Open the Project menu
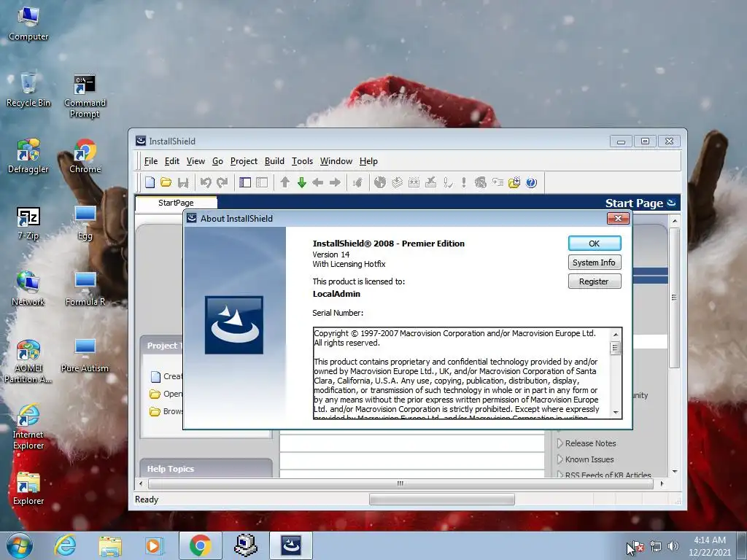Viewport: 747px width, 560px height. click(x=244, y=161)
